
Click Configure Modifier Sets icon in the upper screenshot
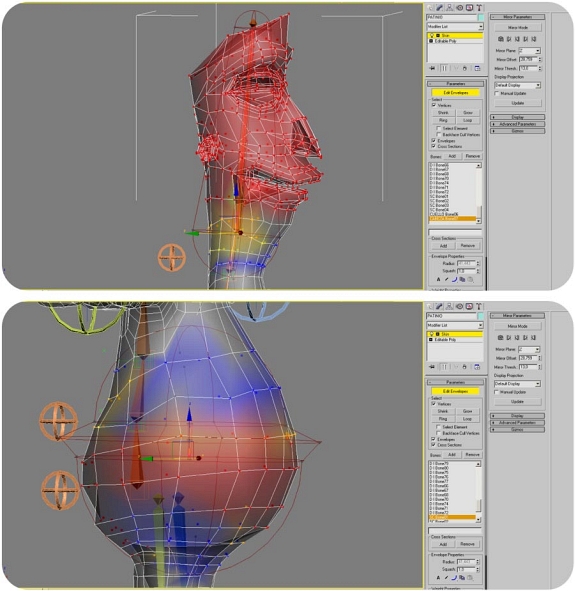(477, 68)
